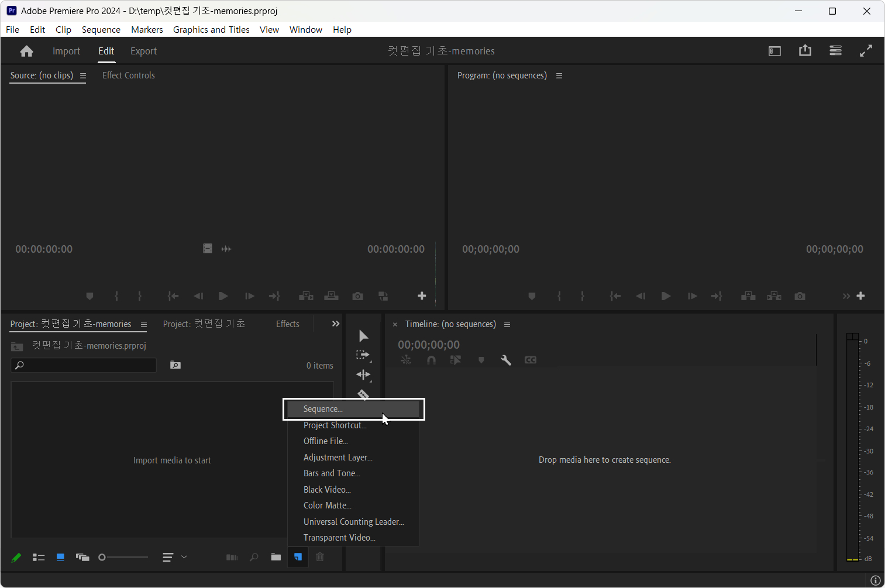Toggle full screen video output icon
Image resolution: width=885 pixels, height=588 pixels.
tap(866, 51)
